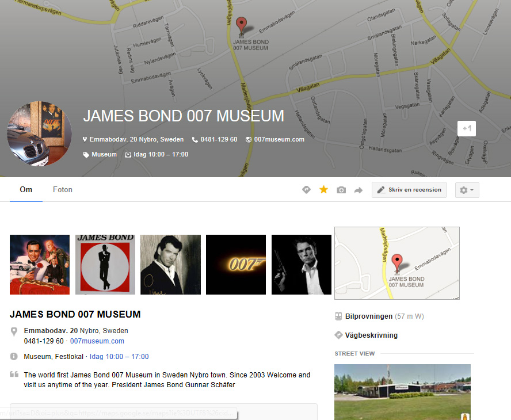Open the 007museum.com website link
The width and height of the screenshot is (511, 420).
point(97,341)
